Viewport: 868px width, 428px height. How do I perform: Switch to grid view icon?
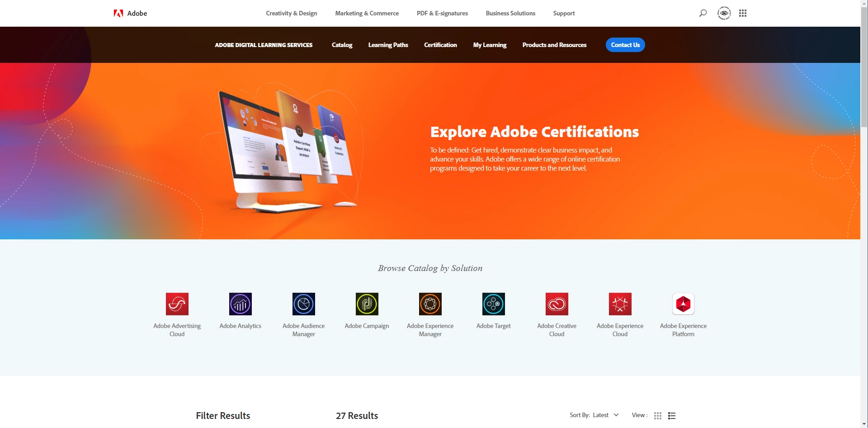(658, 416)
